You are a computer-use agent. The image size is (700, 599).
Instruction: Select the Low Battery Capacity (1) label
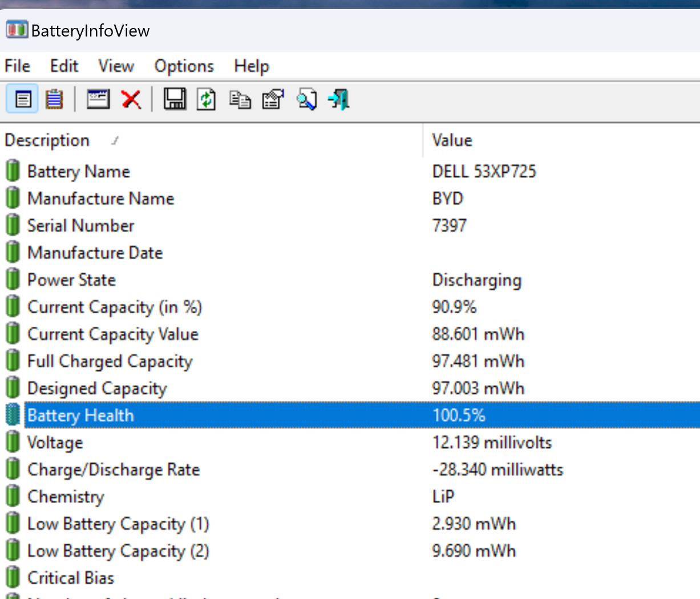pos(119,524)
